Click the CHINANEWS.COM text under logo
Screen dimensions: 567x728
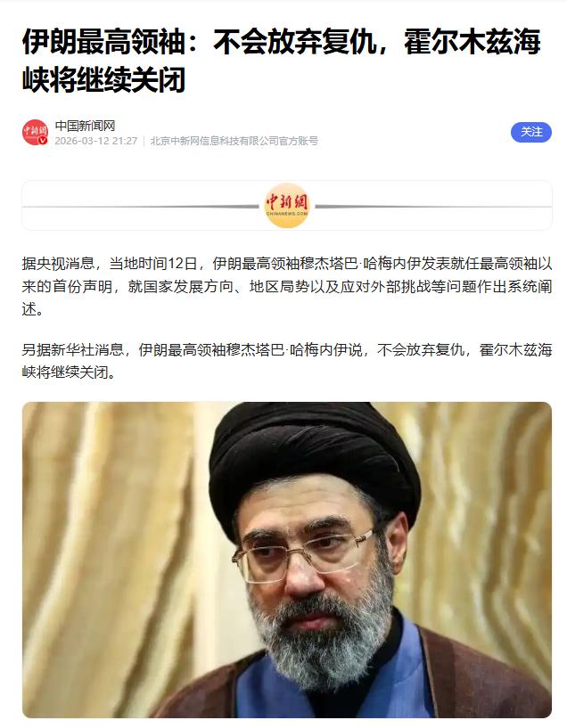[x=287, y=214]
